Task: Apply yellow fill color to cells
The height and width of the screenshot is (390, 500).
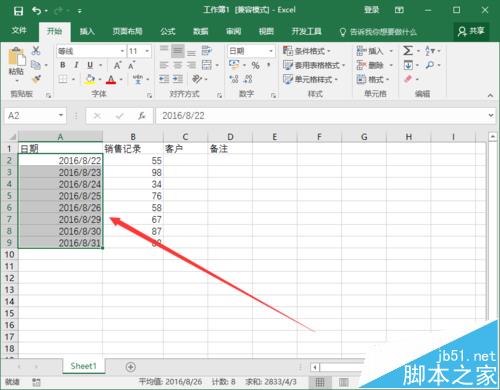Action: click(90, 79)
